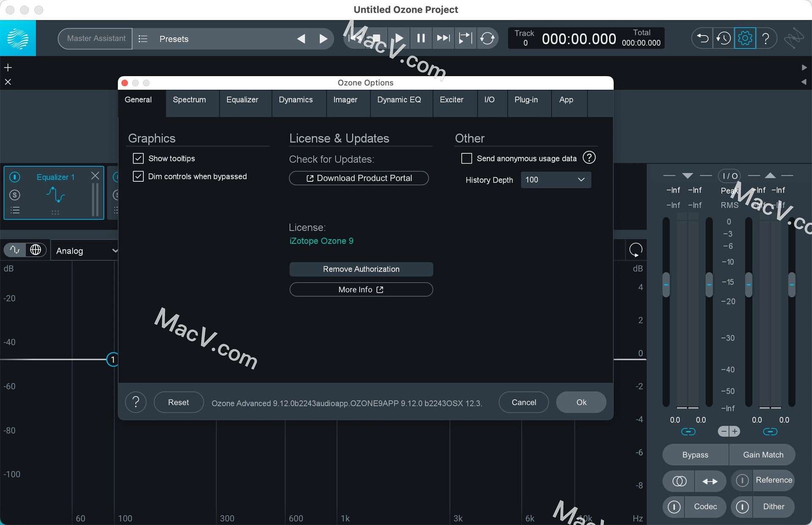Open help question mark in toolbar

(x=766, y=38)
